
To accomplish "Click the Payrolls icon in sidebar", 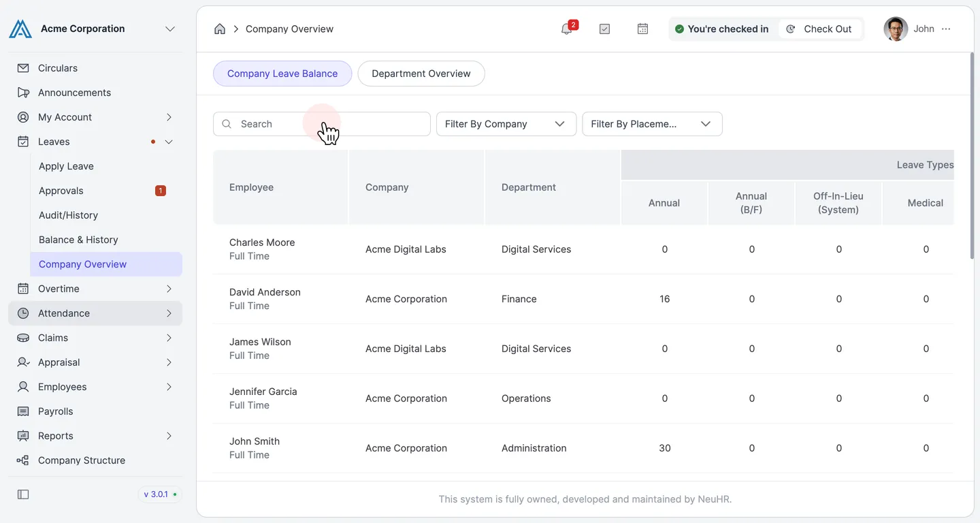I will click(23, 411).
